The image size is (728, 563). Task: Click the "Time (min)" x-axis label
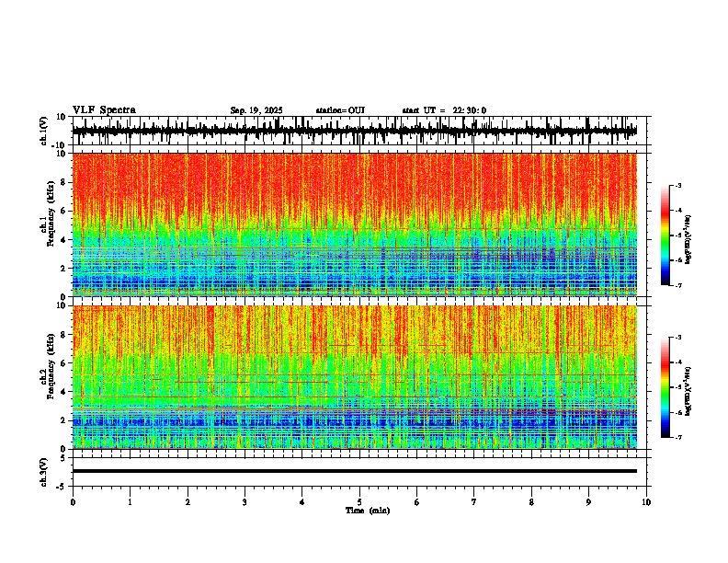tap(368, 511)
